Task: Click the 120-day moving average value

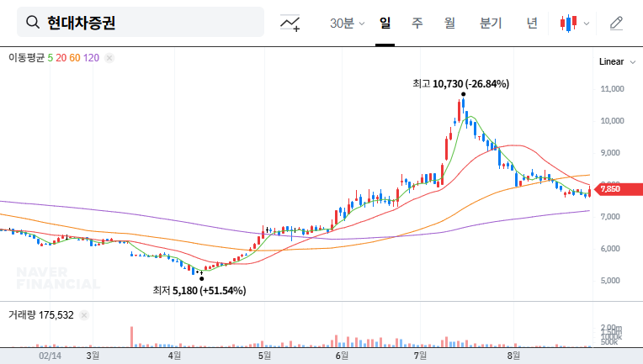Action: pos(91,58)
